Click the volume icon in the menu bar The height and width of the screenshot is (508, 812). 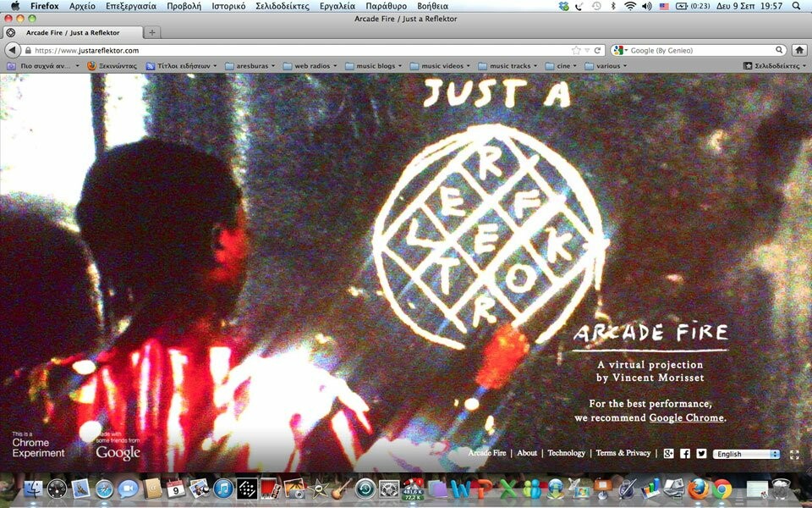(646, 6)
